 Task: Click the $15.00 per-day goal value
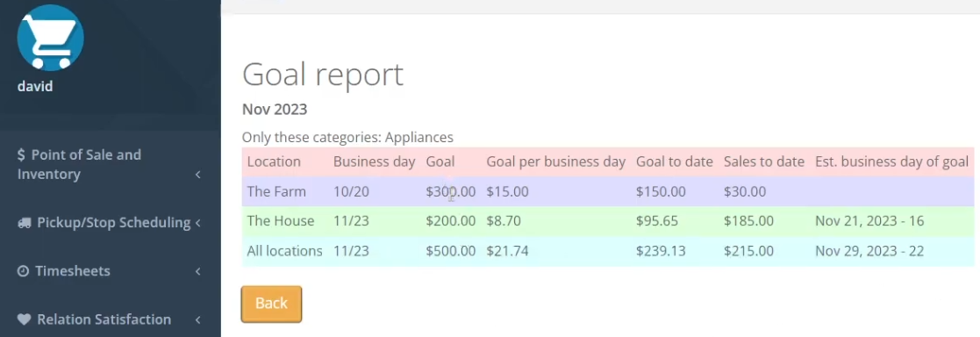click(x=507, y=192)
